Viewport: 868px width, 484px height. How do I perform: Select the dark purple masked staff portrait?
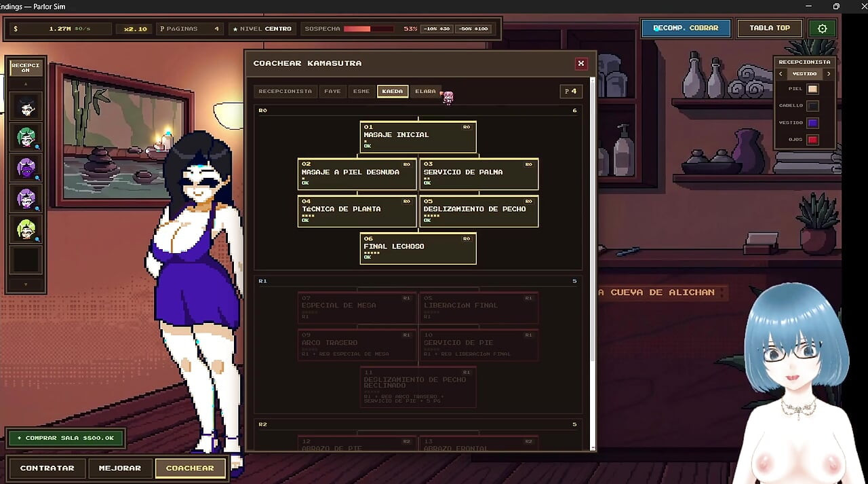[26, 168]
